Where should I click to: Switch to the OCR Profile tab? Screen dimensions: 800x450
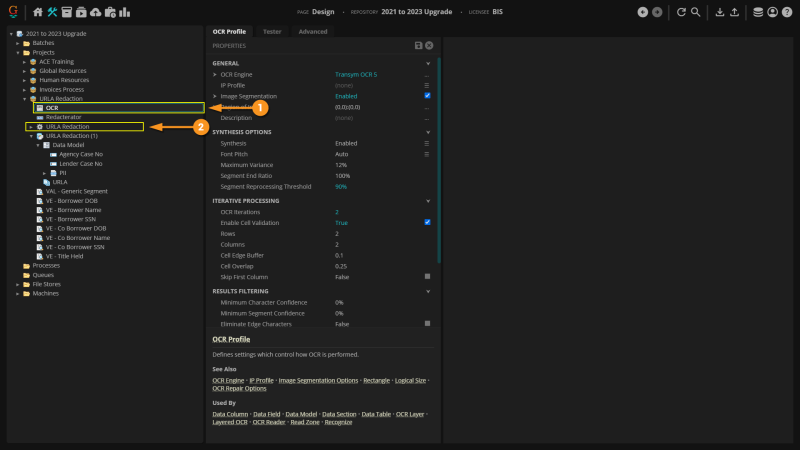[229, 32]
